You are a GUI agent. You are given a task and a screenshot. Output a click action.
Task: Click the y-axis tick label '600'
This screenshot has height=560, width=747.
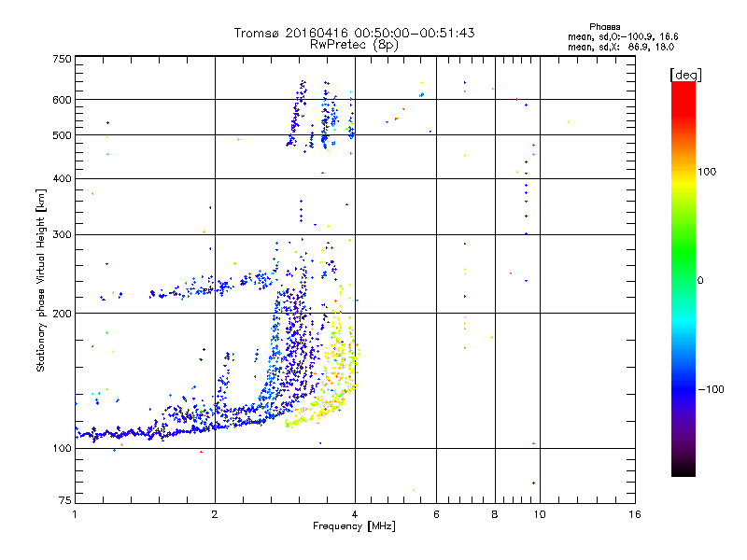(62, 100)
